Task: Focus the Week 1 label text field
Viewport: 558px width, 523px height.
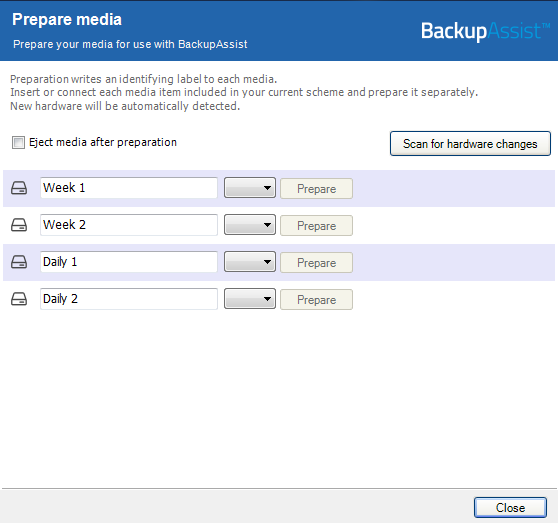Action: 129,188
